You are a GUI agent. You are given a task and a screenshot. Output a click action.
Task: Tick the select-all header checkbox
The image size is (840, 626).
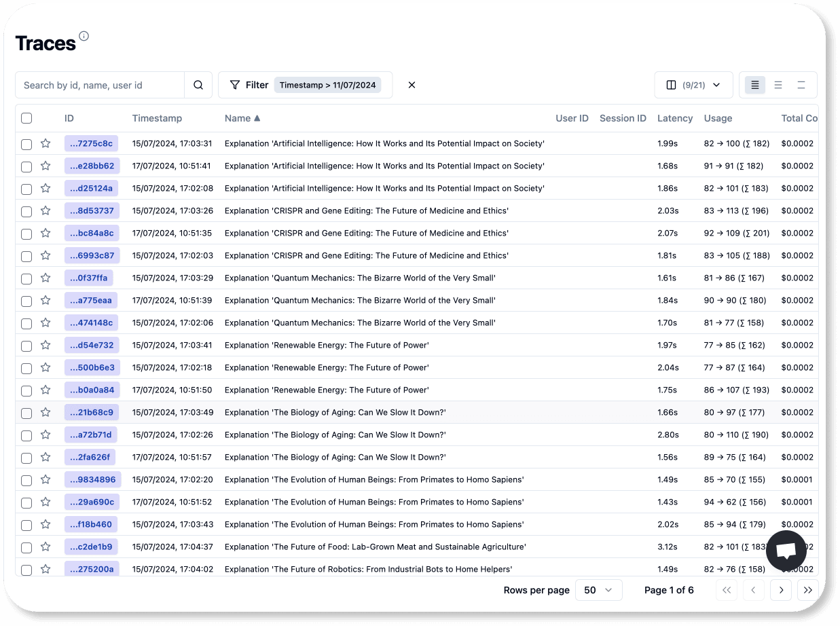click(26, 118)
